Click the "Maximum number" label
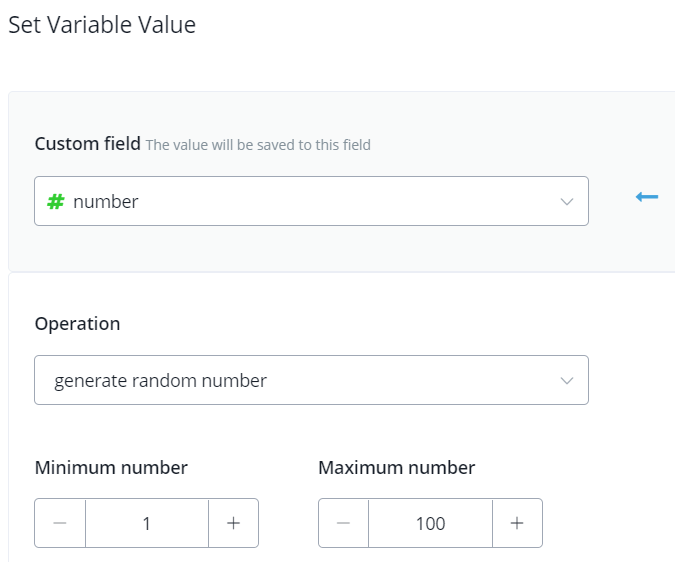This screenshot has width=675, height=562. (396, 467)
